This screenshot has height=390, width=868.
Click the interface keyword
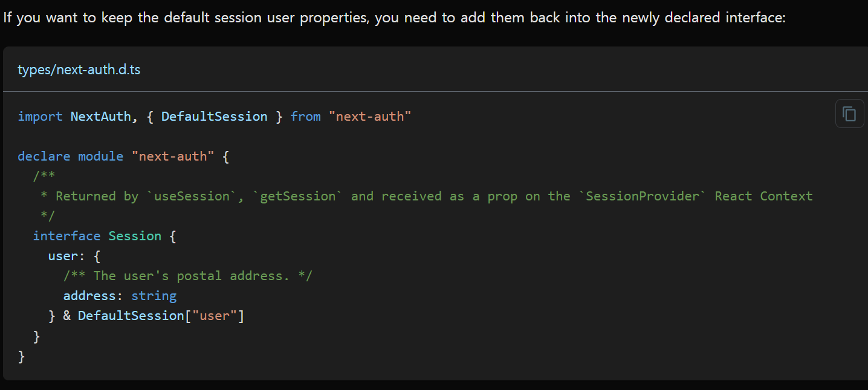tap(66, 236)
